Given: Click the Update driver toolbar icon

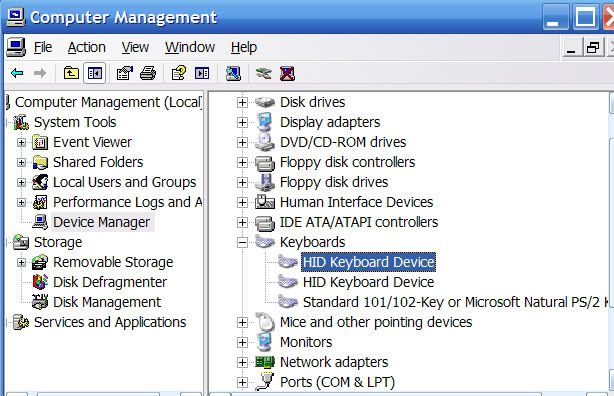Looking at the screenshot, I should (263, 73).
